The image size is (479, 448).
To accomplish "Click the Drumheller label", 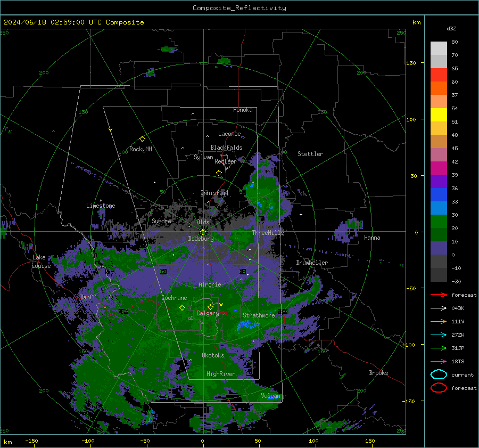I will (x=312, y=263).
